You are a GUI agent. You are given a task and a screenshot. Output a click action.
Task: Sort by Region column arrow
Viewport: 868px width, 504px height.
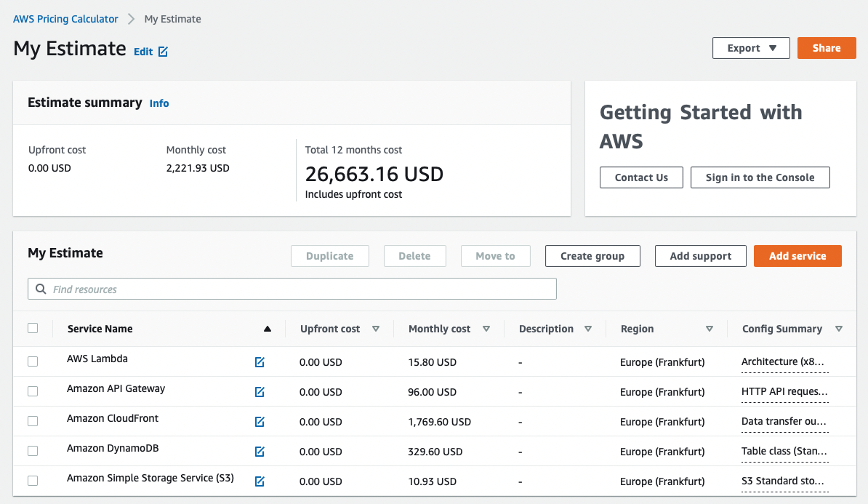point(710,329)
